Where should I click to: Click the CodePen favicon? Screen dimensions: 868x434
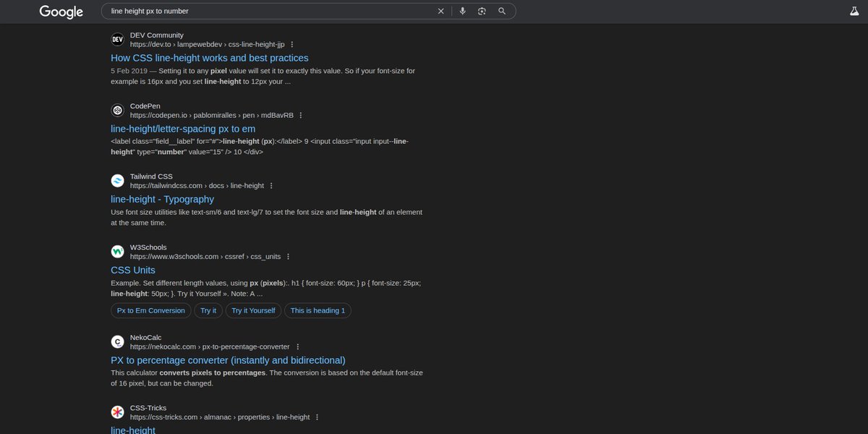117,110
